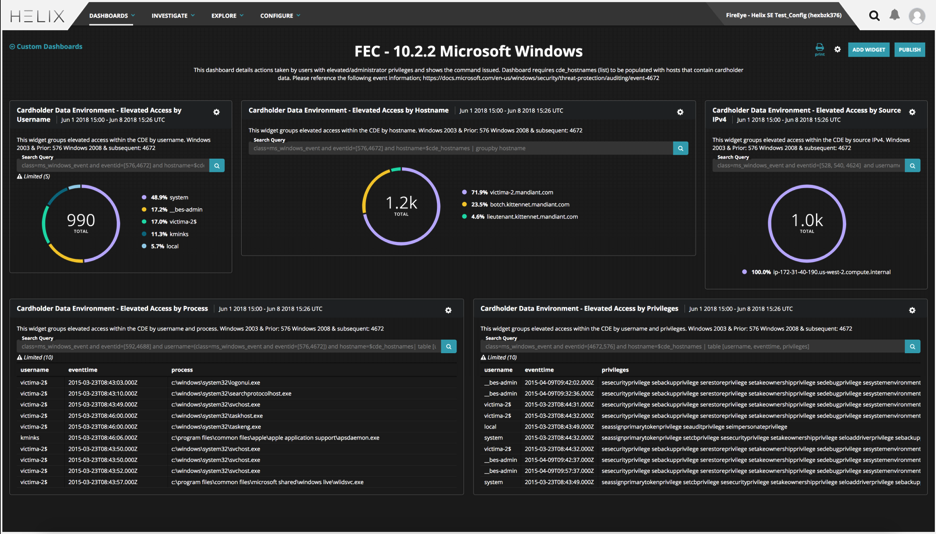Image resolution: width=936 pixels, height=534 pixels.
Task: Click botch.kittennet.mandiant.com legend entry
Action: pos(516,204)
